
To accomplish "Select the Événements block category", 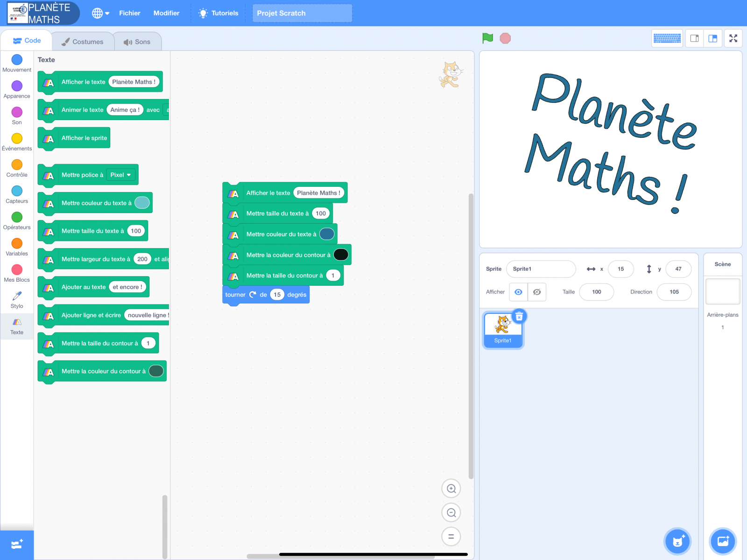I will pyautogui.click(x=17, y=142).
